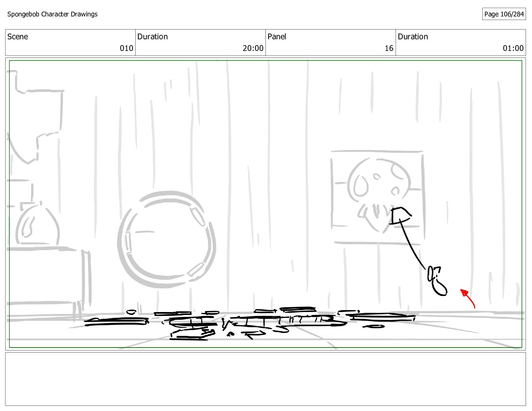The width and height of the screenshot is (532, 411).
Task: Click the 'Scene' header label
Action: 18,37
